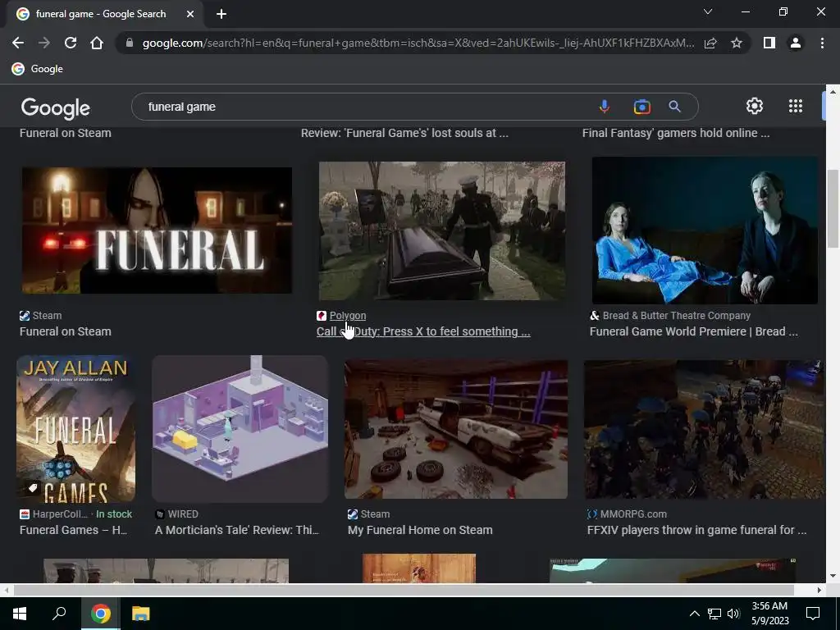The height and width of the screenshot is (630, 840).
Task: Share this page via address bar icon
Action: [710, 43]
